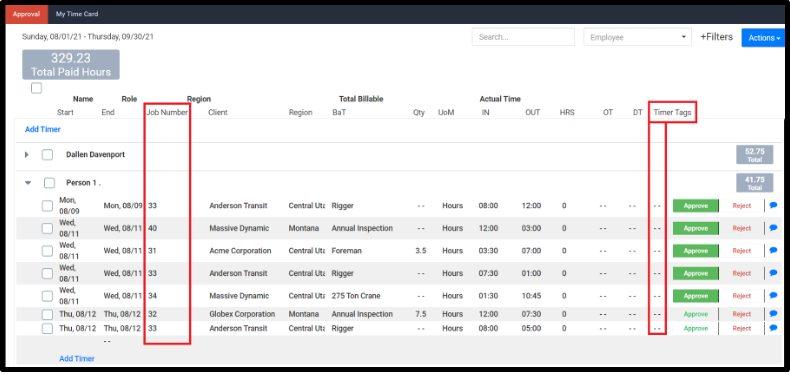Open comment icon for 275 Ton Crane row

[x=773, y=295]
